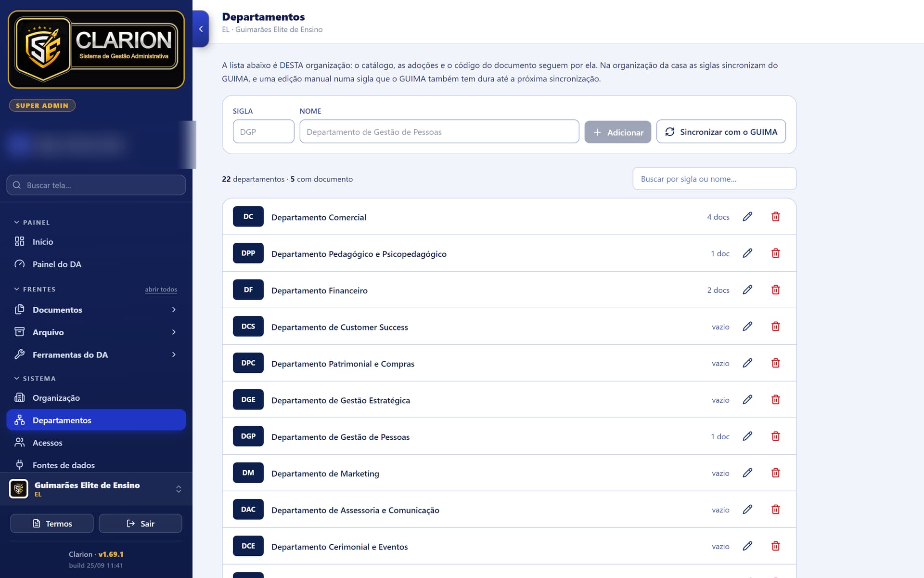Viewport: 924px width, 578px height.
Task: Click the Adicionar button
Action: click(x=617, y=132)
